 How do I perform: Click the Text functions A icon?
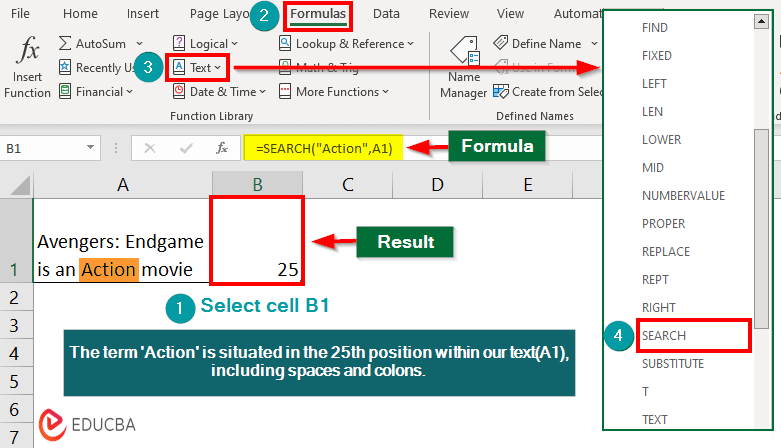click(x=179, y=67)
